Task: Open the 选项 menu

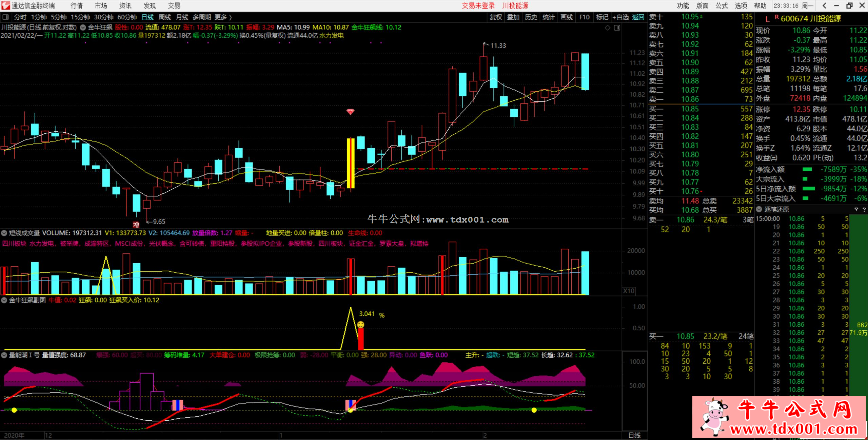Action: [x=741, y=5]
